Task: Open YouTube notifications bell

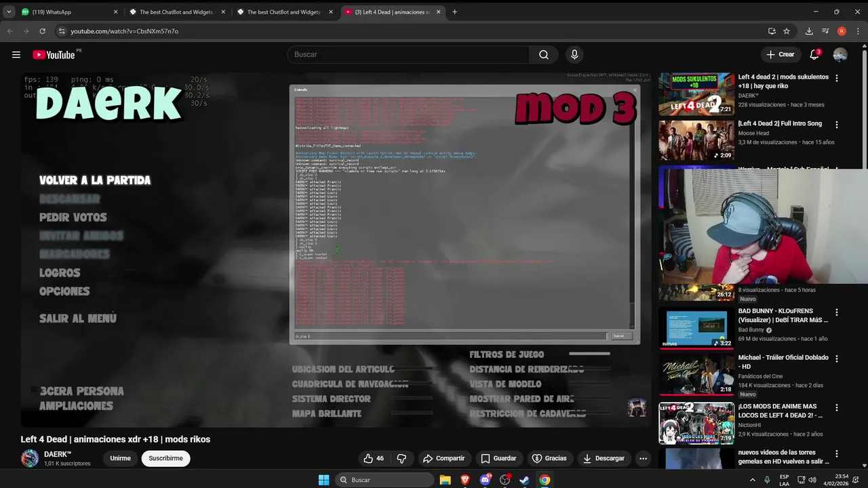Action: [814, 55]
